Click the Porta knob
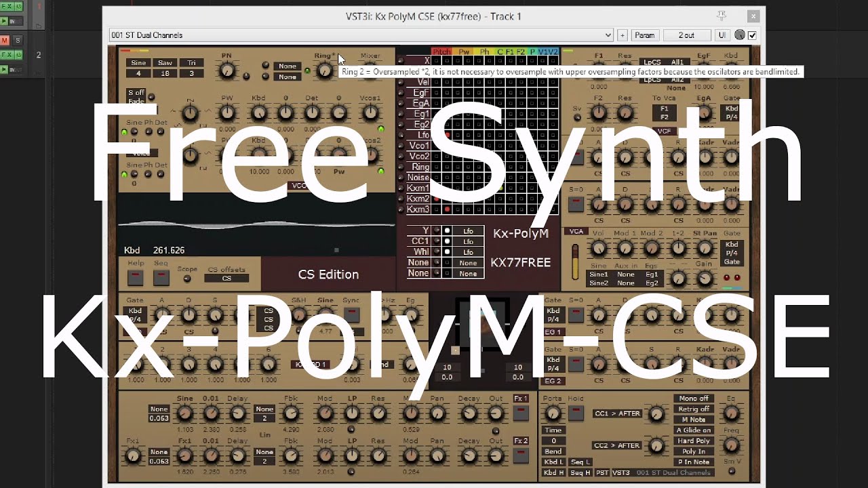 (x=553, y=413)
